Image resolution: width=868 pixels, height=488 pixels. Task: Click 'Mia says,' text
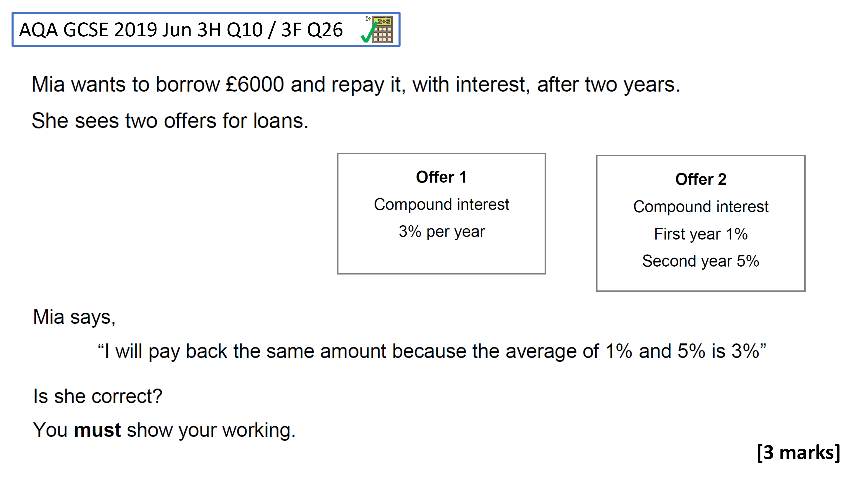(x=74, y=317)
